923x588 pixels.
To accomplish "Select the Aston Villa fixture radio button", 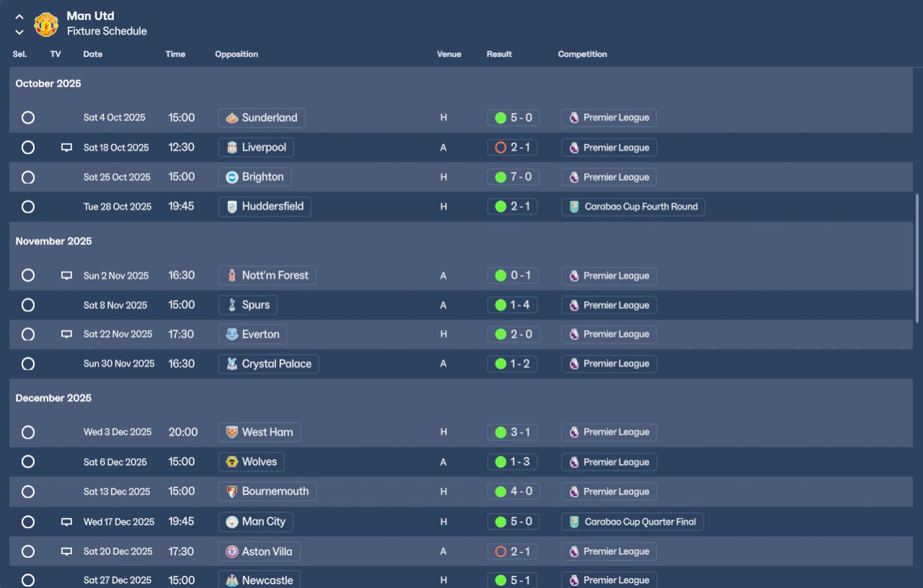I will [28, 551].
